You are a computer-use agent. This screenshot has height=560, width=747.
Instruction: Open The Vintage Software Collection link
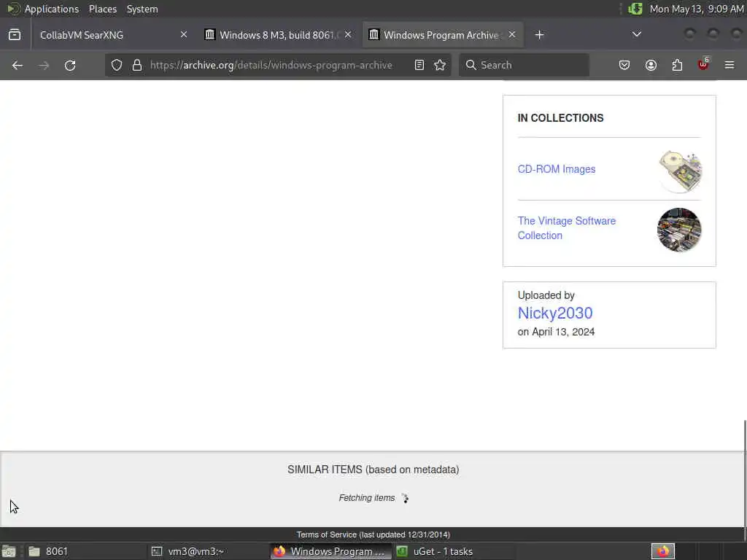point(566,228)
